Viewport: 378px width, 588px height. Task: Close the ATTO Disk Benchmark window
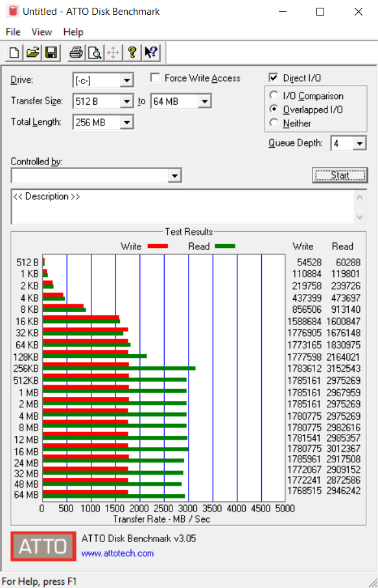[359, 12]
